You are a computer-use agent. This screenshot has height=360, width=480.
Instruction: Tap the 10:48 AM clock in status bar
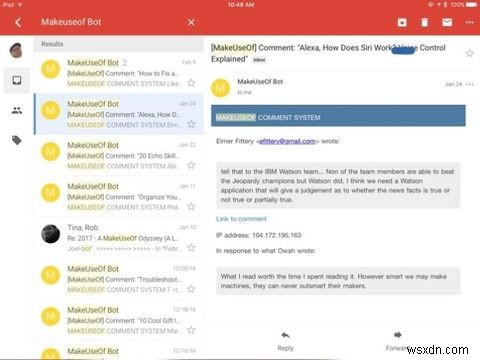[x=241, y=5]
